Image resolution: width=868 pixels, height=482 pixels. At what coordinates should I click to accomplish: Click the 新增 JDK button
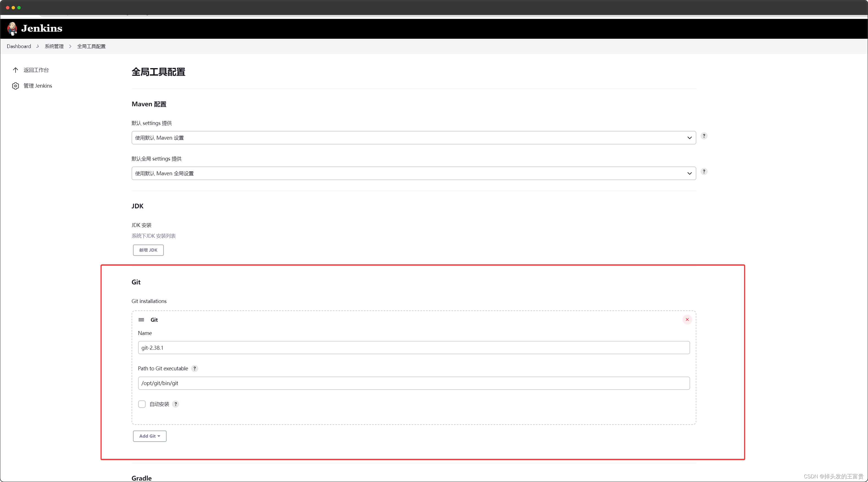pyautogui.click(x=148, y=249)
